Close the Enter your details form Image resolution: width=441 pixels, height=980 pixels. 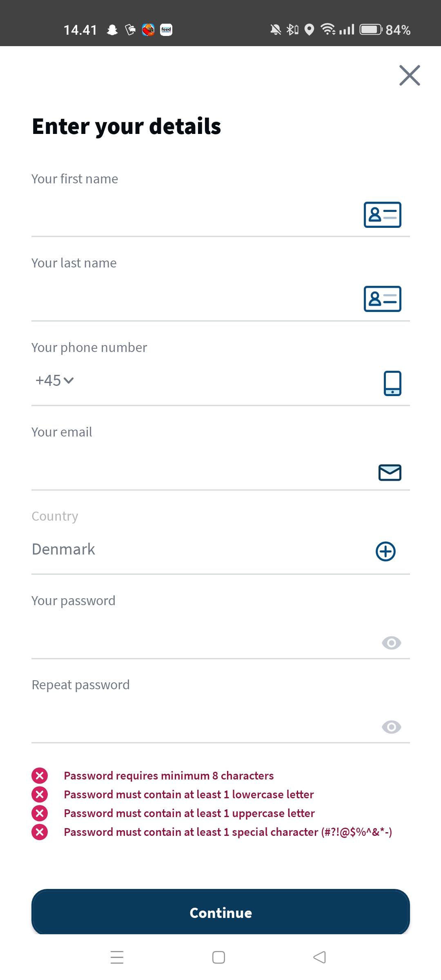[x=410, y=76]
